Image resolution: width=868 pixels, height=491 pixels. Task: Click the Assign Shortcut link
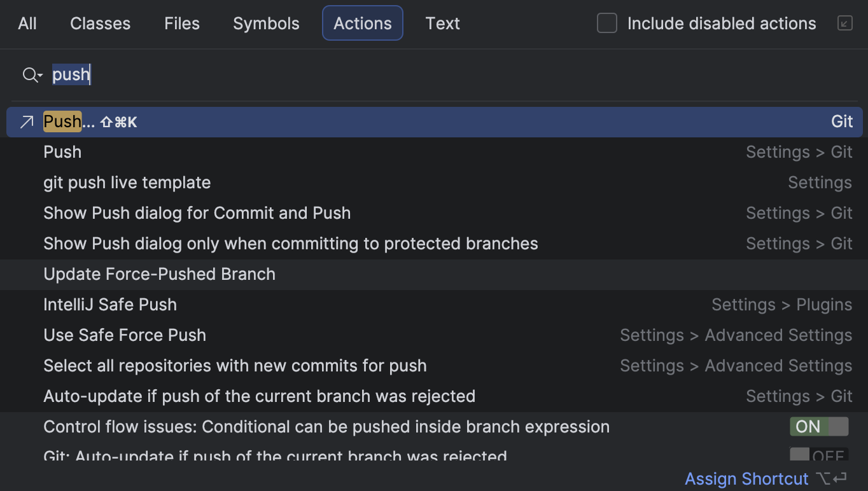(x=746, y=478)
